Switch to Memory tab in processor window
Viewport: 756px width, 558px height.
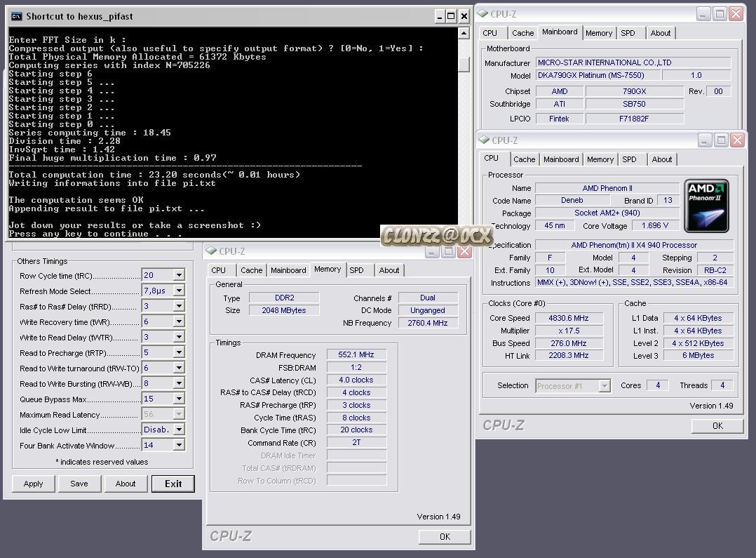[600, 159]
